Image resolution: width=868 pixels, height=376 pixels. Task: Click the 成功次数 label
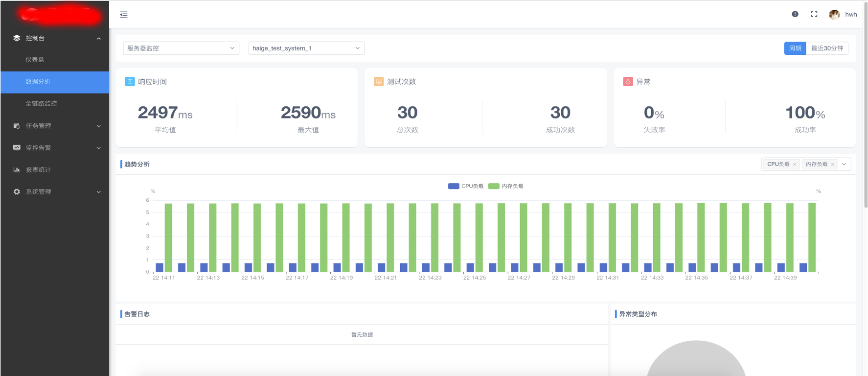click(x=560, y=130)
